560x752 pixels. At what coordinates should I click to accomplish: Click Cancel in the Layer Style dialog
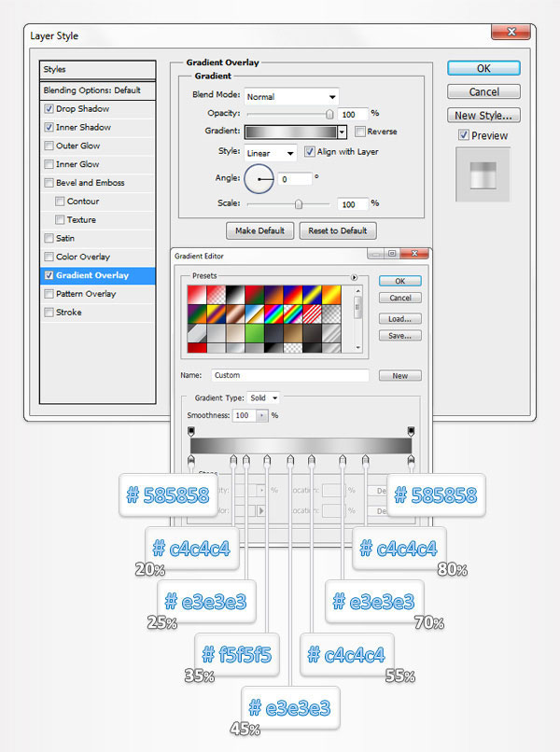pyautogui.click(x=483, y=91)
